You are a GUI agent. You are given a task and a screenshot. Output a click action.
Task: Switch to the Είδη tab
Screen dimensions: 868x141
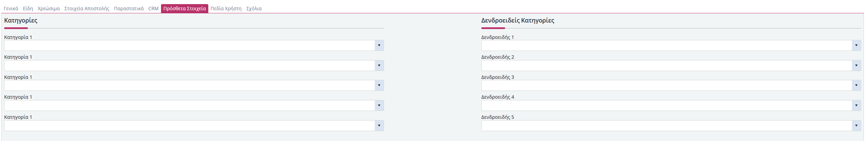pyautogui.click(x=28, y=9)
